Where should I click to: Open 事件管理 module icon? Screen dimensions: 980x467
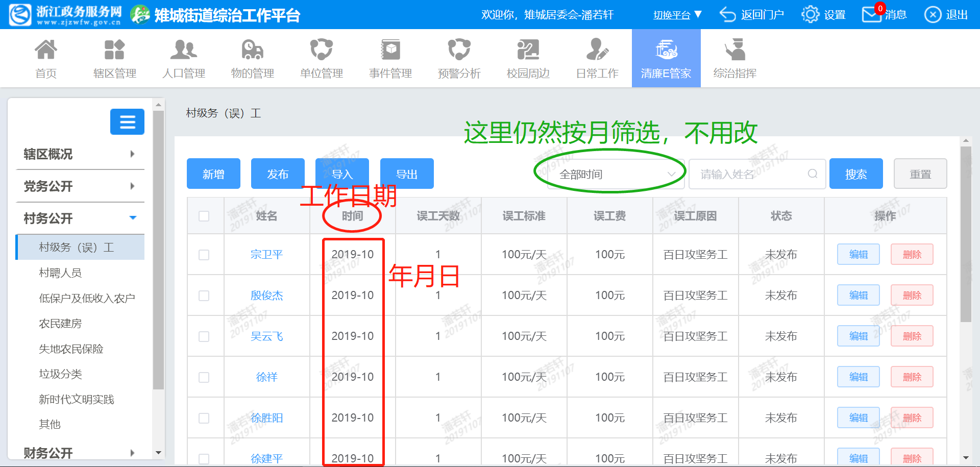pyautogui.click(x=390, y=50)
